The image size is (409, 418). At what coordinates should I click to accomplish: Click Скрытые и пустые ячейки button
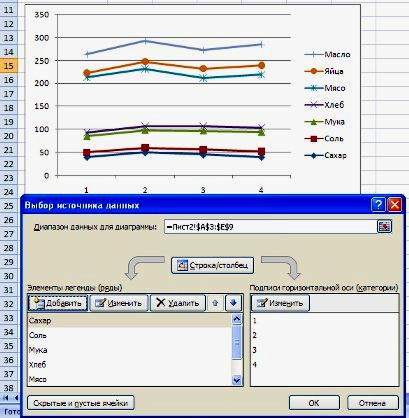coord(81,403)
